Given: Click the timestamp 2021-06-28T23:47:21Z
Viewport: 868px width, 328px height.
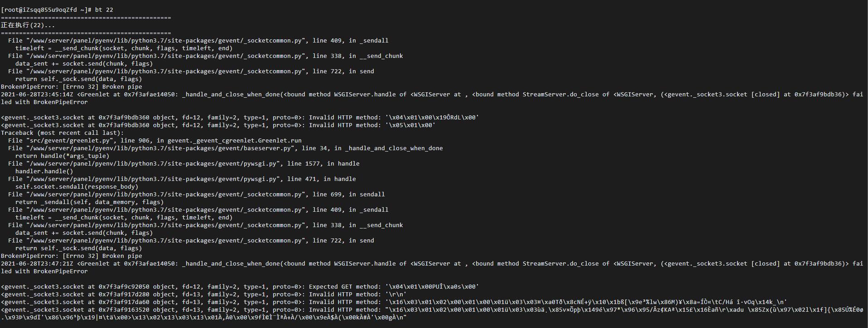Looking at the screenshot, I should 37,263.
